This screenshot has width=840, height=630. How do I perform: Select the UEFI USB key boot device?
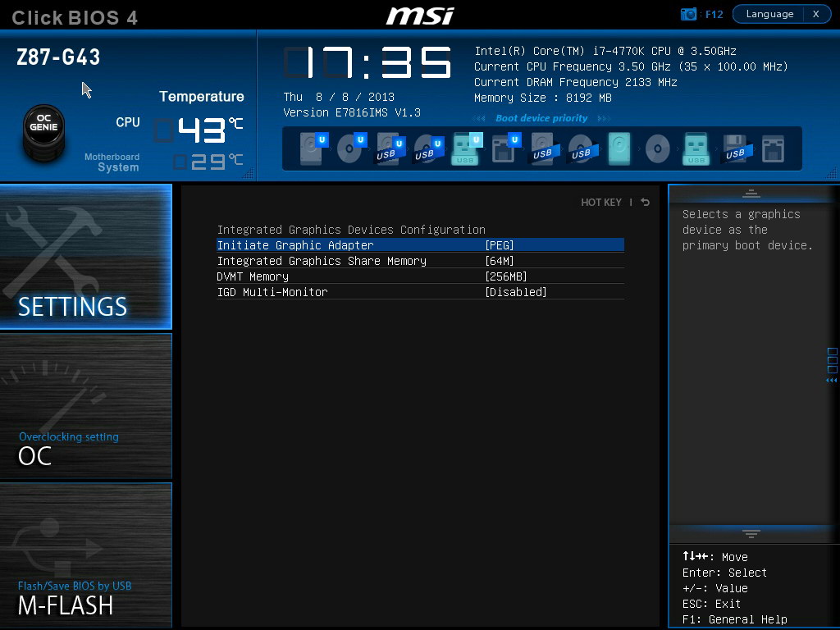point(466,148)
